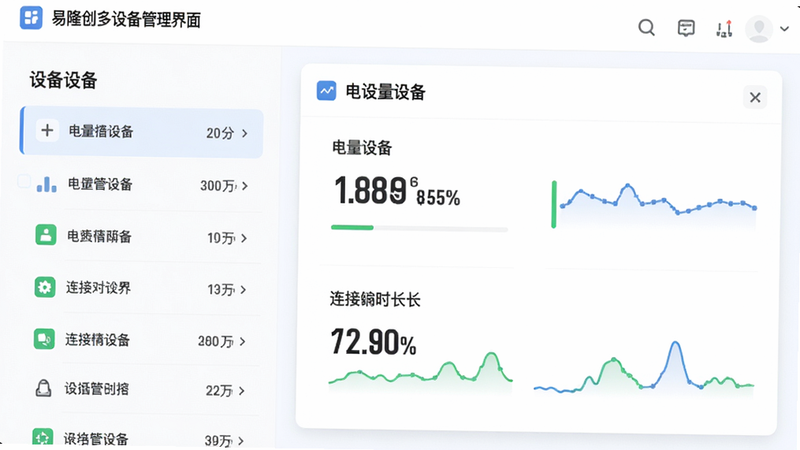Click the 20分 value
800x450 pixels.
(220, 133)
